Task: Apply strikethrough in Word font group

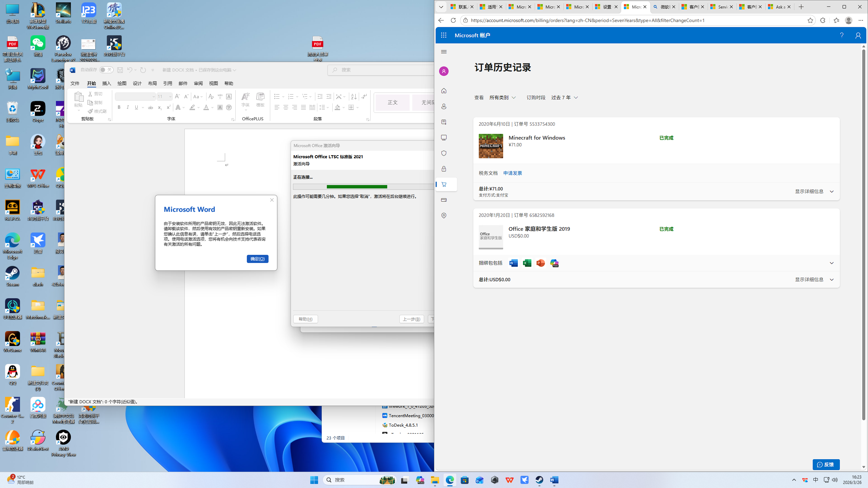Action: coord(151,107)
